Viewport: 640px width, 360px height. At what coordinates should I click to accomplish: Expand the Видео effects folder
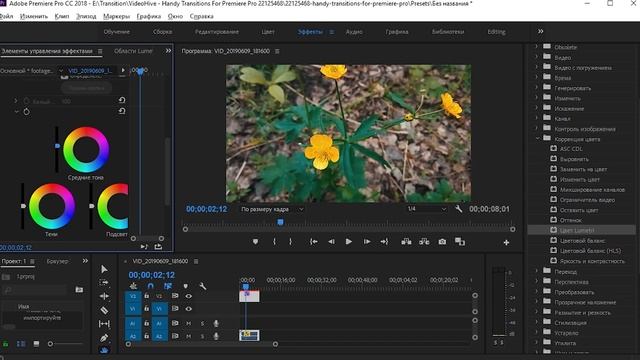tap(537, 57)
